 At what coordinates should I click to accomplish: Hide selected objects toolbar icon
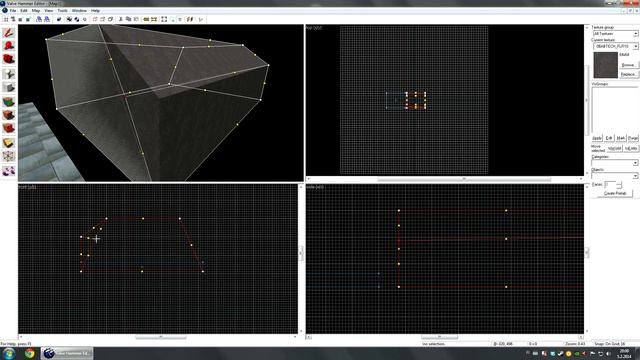(x=95, y=19)
